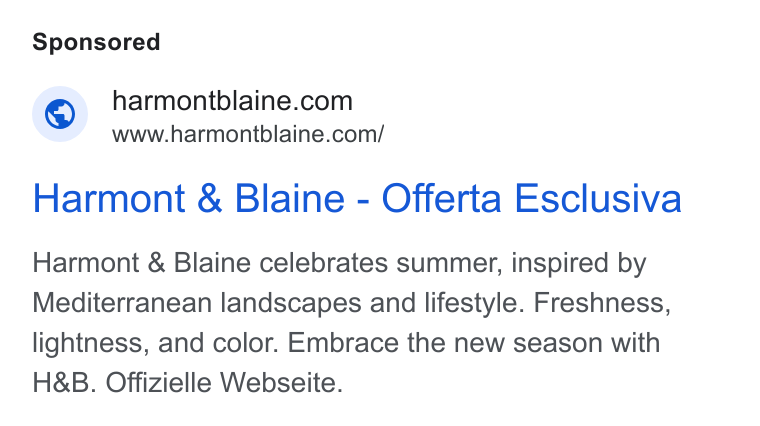Click 'lightness, and color.' in the description

coord(156,344)
